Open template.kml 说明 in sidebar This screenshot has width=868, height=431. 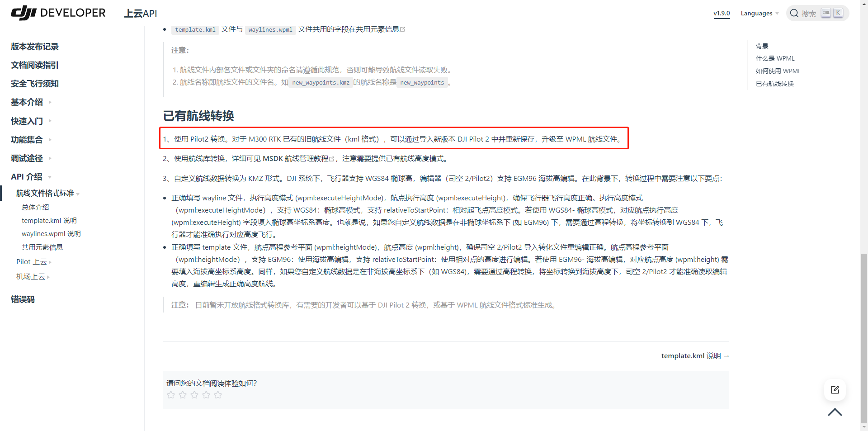(x=49, y=220)
